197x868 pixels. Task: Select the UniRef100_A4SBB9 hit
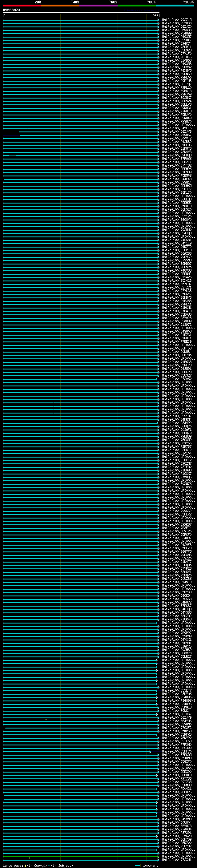tap(177, 142)
